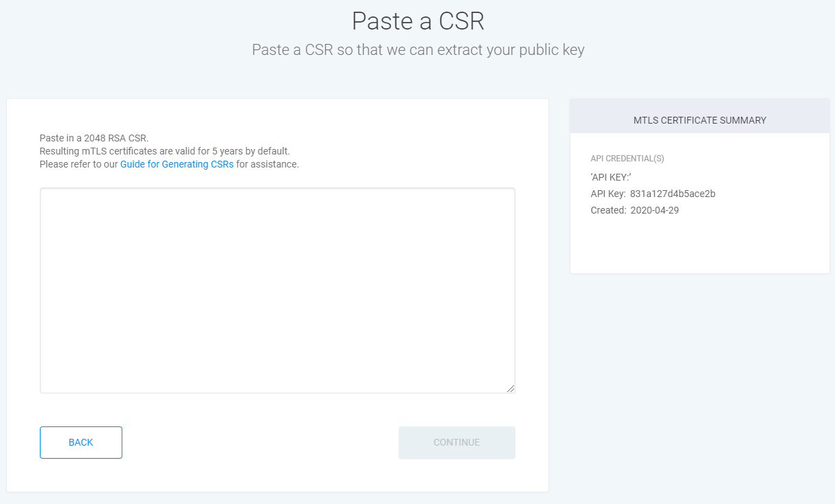Click the "Paste a CSR" page heading
Screen dimensions: 835x504
[418, 21]
